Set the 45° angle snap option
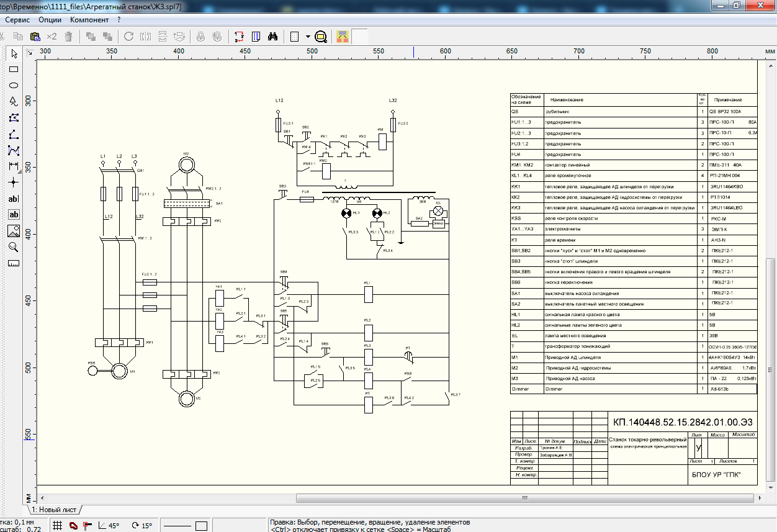Image resolution: width=777 pixels, height=532 pixels. [x=109, y=525]
